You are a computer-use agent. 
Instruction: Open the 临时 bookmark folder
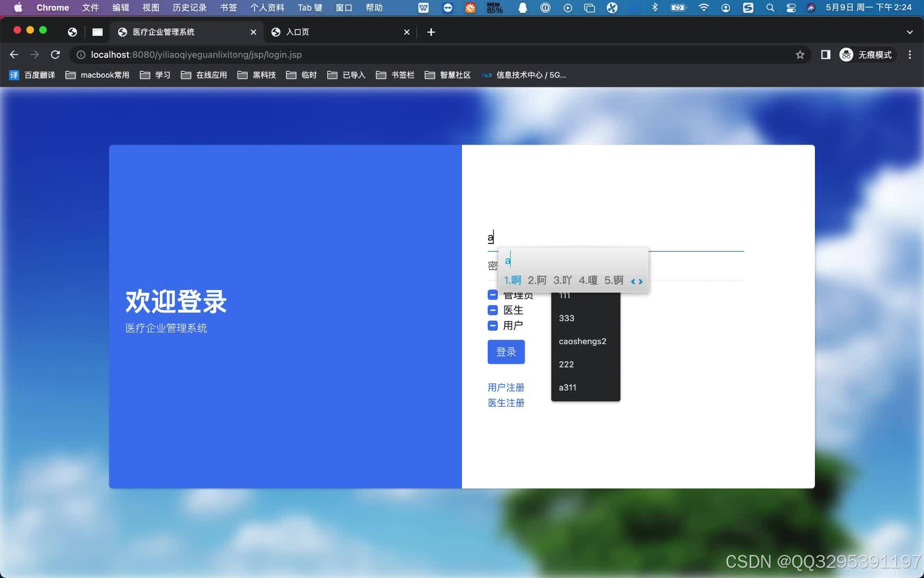[301, 75]
